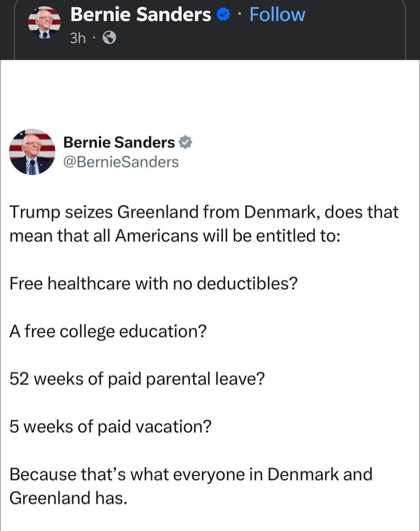Click 'Free healthcare with no deductibles?' text
The image size is (420, 531).
click(x=153, y=284)
